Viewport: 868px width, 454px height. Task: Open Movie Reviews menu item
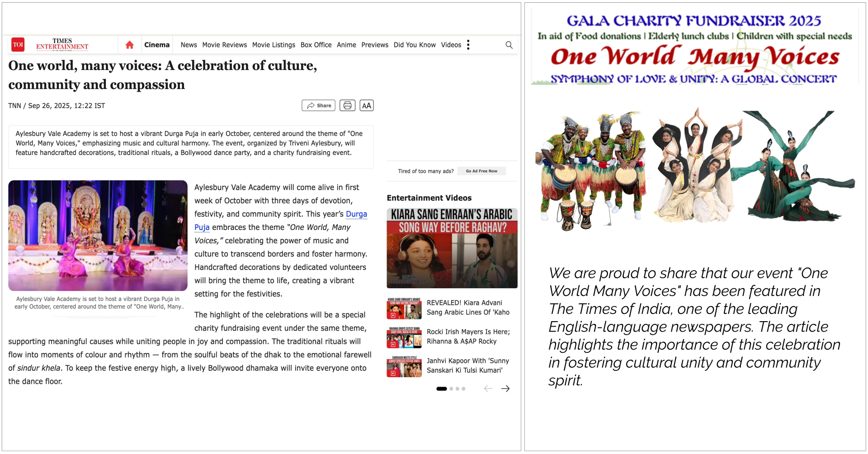tap(225, 45)
